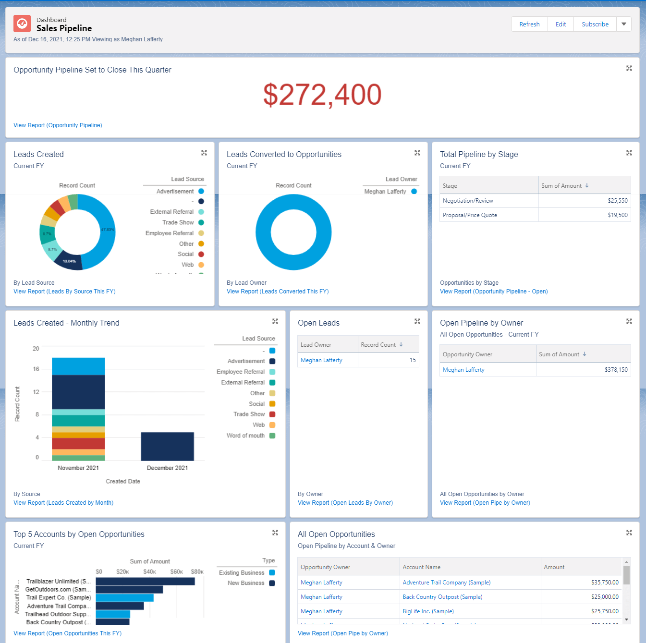Open Adventure Trail Company (Sample) account
The height and width of the screenshot is (644, 646).
(x=447, y=583)
